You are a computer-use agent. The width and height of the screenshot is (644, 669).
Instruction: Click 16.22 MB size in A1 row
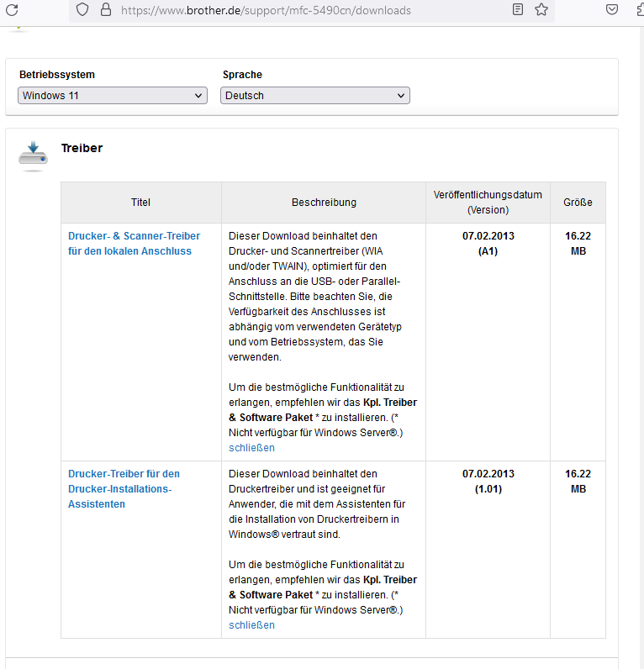578,244
